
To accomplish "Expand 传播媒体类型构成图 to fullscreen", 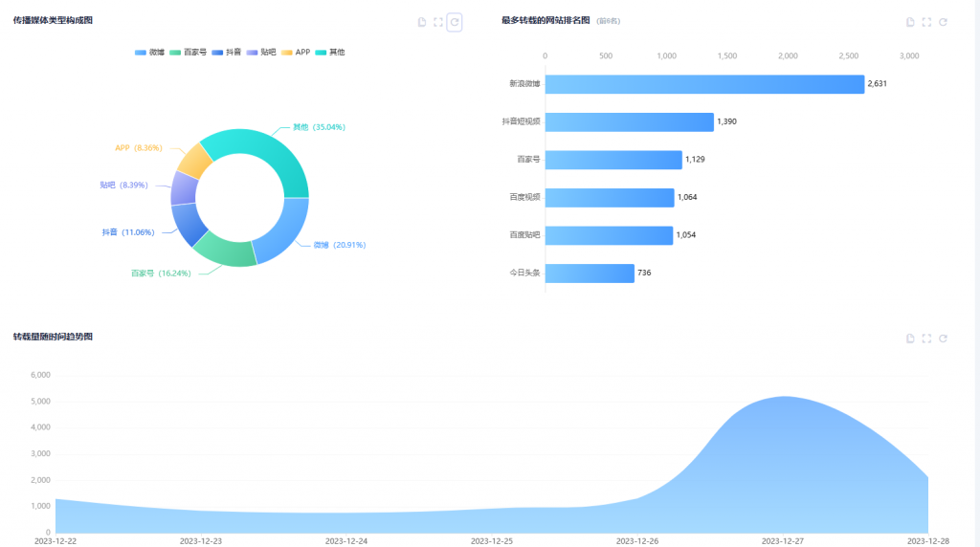I will tap(438, 22).
